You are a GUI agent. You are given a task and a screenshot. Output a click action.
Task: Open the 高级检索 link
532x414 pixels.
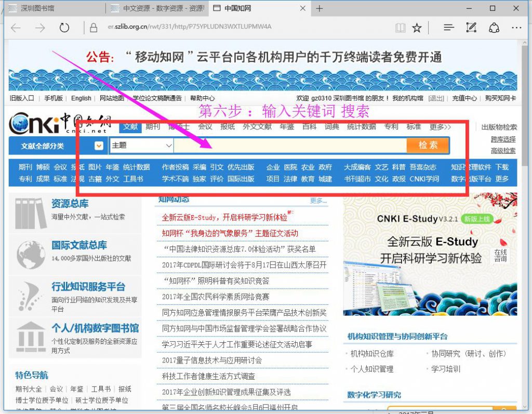pos(503,151)
